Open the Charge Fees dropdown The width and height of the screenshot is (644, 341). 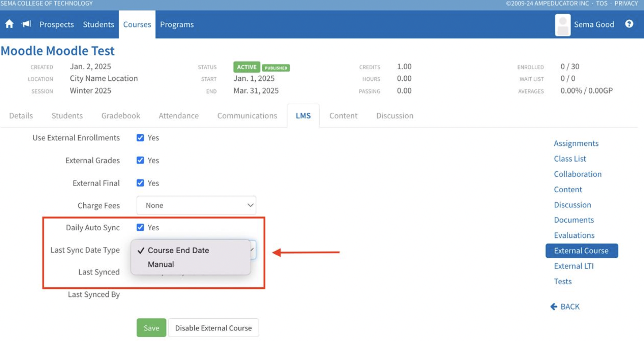tap(196, 205)
